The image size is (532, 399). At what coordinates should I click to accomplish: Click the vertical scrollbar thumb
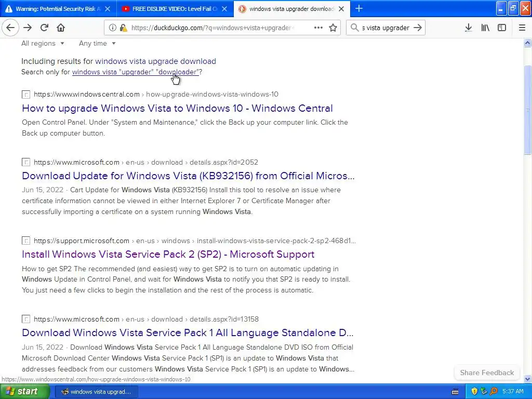tap(527, 110)
